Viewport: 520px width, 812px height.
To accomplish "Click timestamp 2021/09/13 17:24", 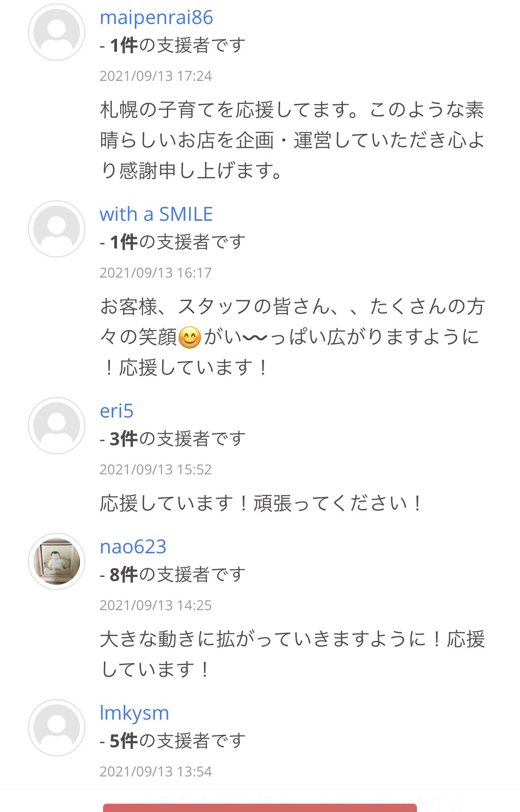I will point(155,76).
